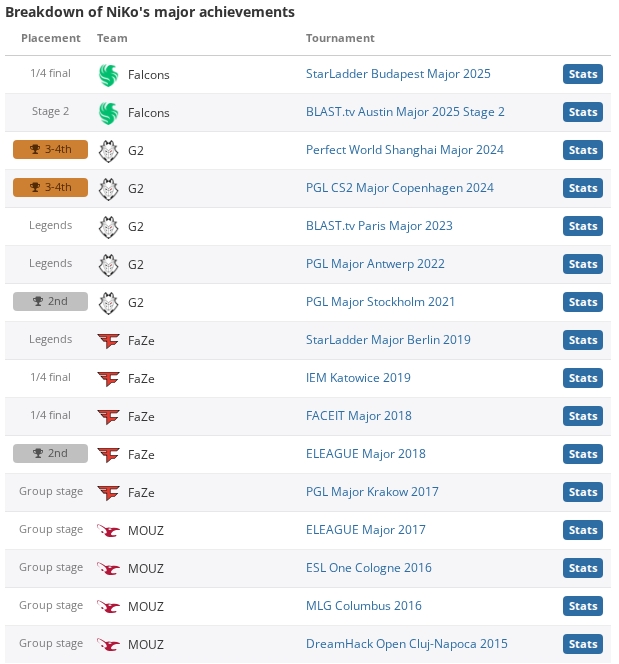
Task: View Stats for Austin Major 2025
Action: [x=583, y=112]
